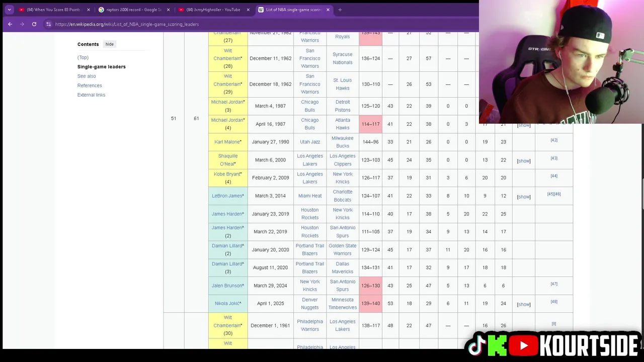This screenshot has width=644, height=362.
Task: Open James Harden link dated January 23, 2019
Action: [x=226, y=214]
